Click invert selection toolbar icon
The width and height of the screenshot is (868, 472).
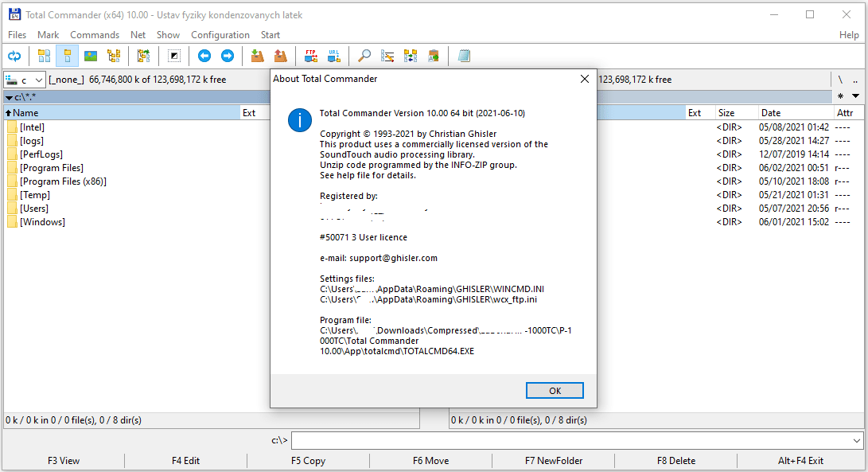pos(173,56)
